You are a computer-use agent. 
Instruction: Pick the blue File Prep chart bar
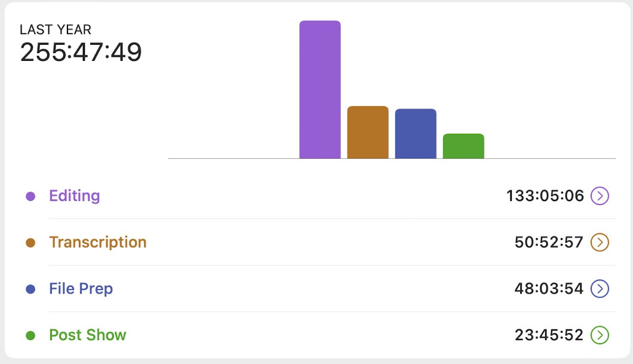[x=416, y=134]
